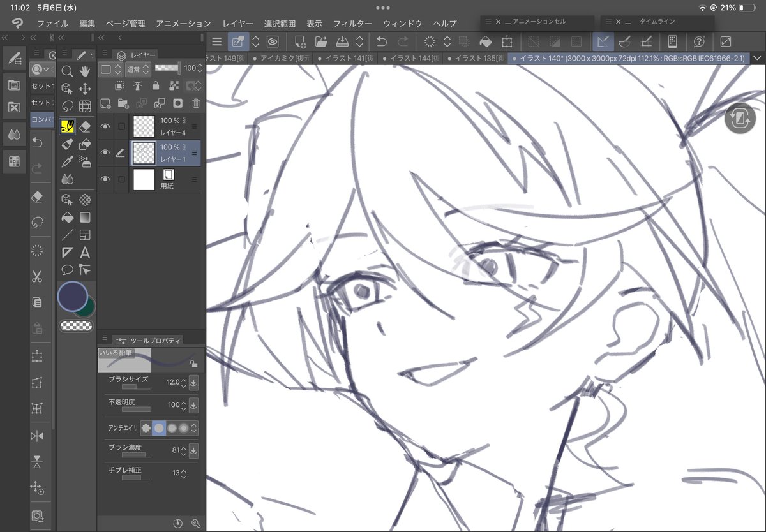766x532 pixels.
Task: Delete layer with the trash icon
Action: coord(196,103)
